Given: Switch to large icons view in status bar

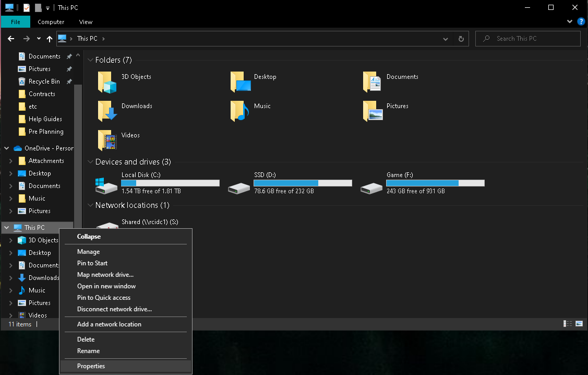Looking at the screenshot, I should click(x=579, y=324).
